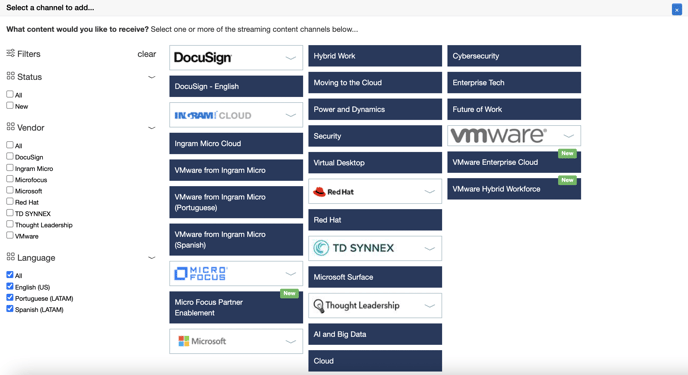The height and width of the screenshot is (375, 688).
Task: Collapse the Microsoft group chevron
Action: click(290, 342)
